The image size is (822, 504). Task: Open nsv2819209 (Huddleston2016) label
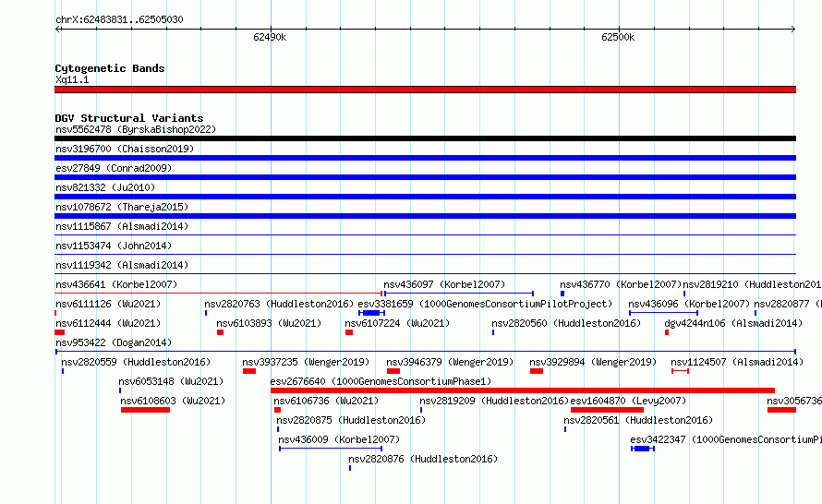pyautogui.click(x=494, y=401)
